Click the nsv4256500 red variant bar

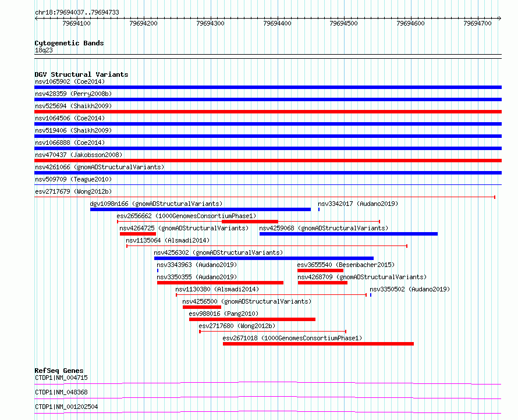[x=202, y=307]
